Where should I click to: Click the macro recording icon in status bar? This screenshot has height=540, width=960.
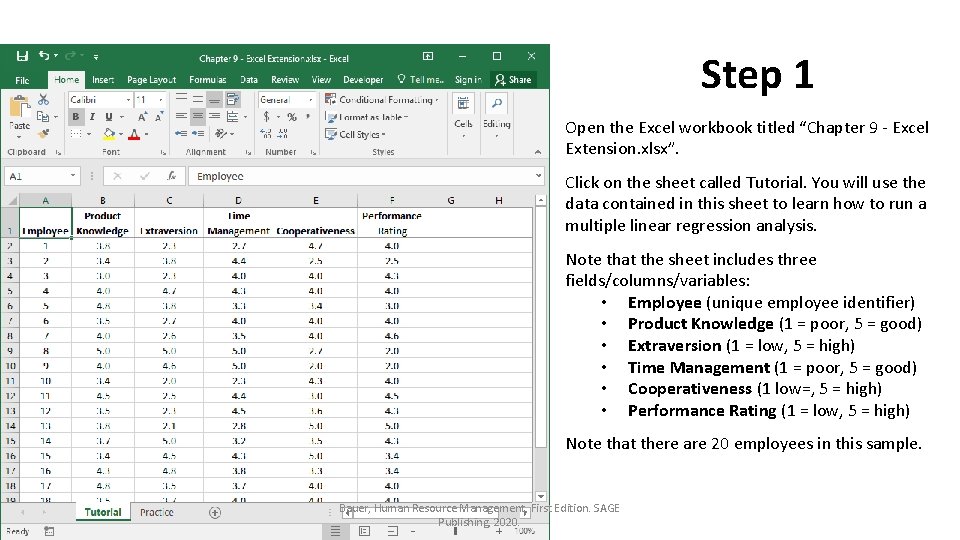49,531
